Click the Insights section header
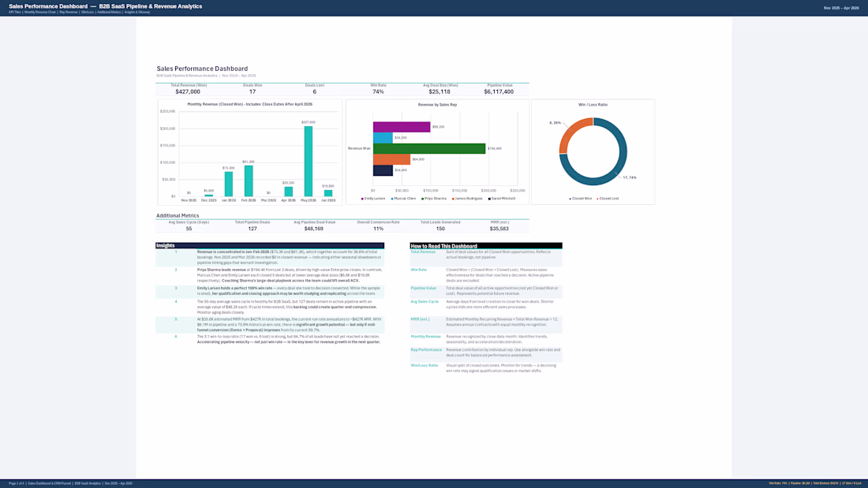This screenshot has height=488, width=868. coord(270,246)
